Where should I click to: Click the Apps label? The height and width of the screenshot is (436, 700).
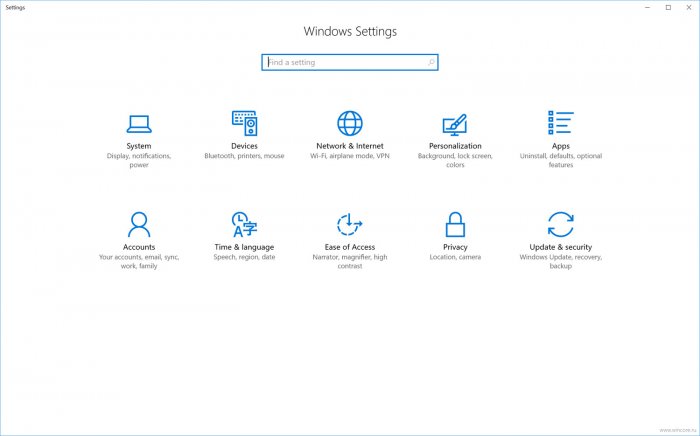click(561, 146)
